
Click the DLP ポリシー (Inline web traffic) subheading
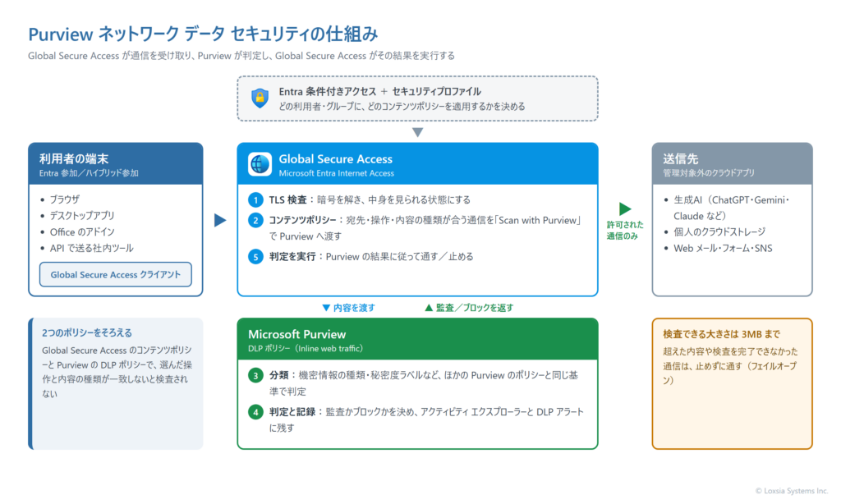click(x=306, y=349)
